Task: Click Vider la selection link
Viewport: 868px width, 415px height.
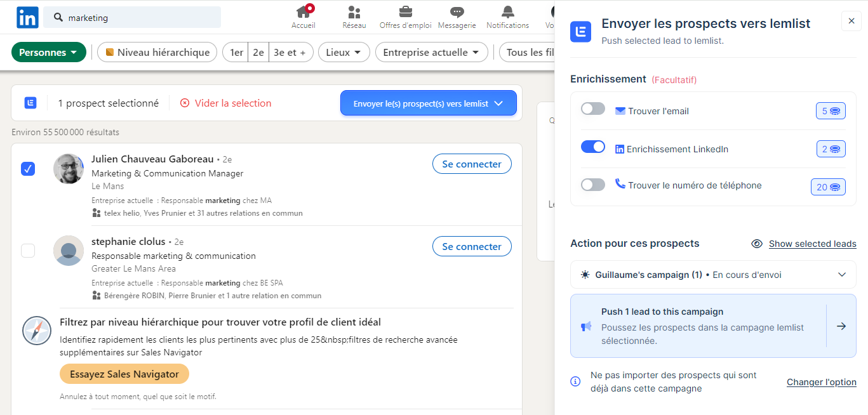Action: (x=233, y=103)
